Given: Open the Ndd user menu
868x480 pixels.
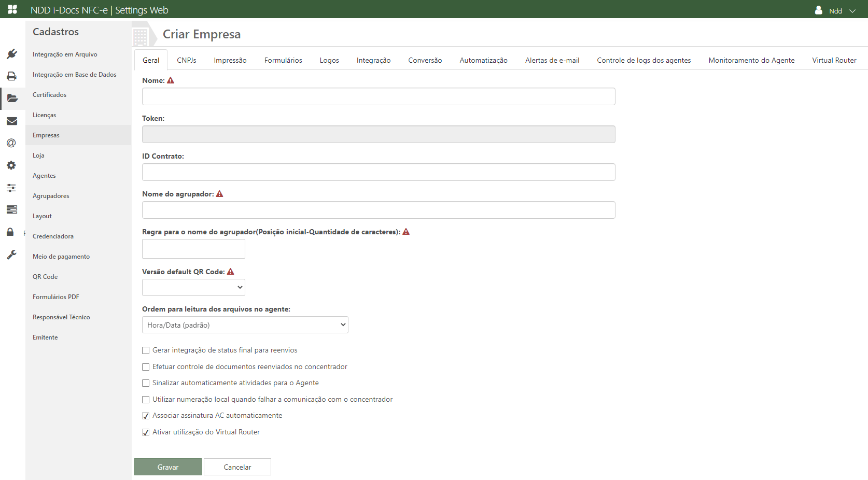Looking at the screenshot, I should click(x=836, y=11).
